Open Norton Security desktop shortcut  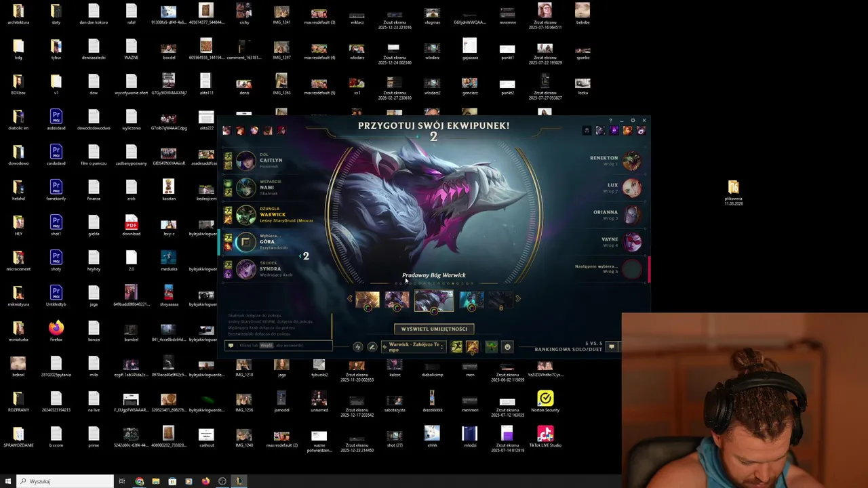[x=545, y=402]
